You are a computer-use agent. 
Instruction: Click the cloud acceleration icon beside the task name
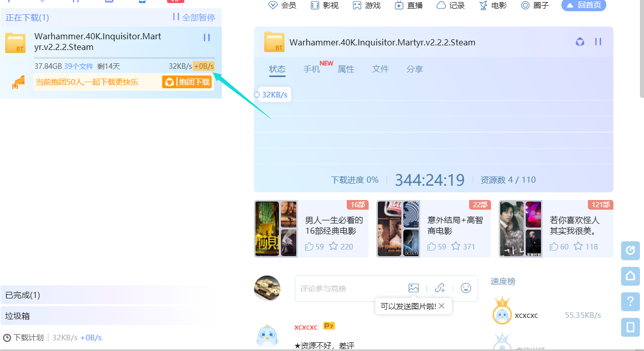point(580,42)
